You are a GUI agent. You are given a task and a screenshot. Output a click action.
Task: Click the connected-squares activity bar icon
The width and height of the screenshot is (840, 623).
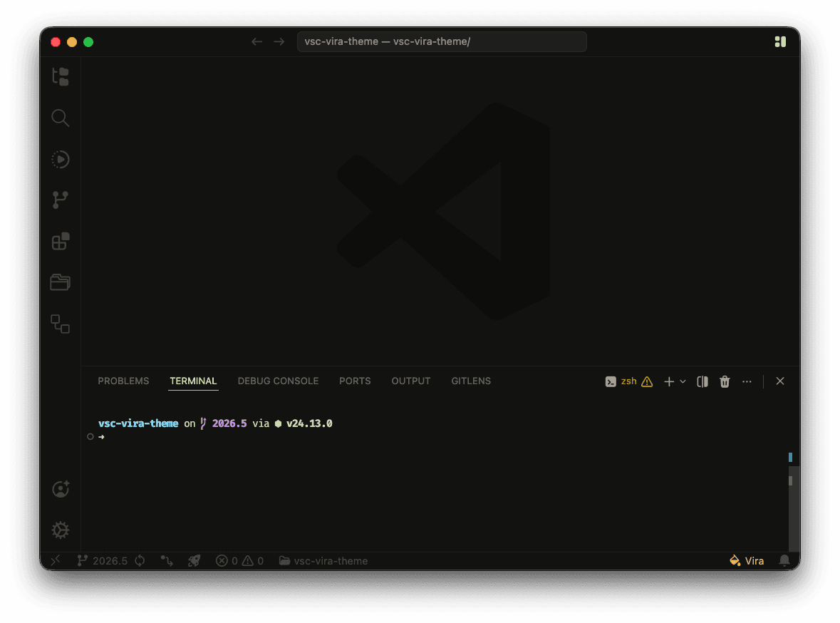pos(60,324)
